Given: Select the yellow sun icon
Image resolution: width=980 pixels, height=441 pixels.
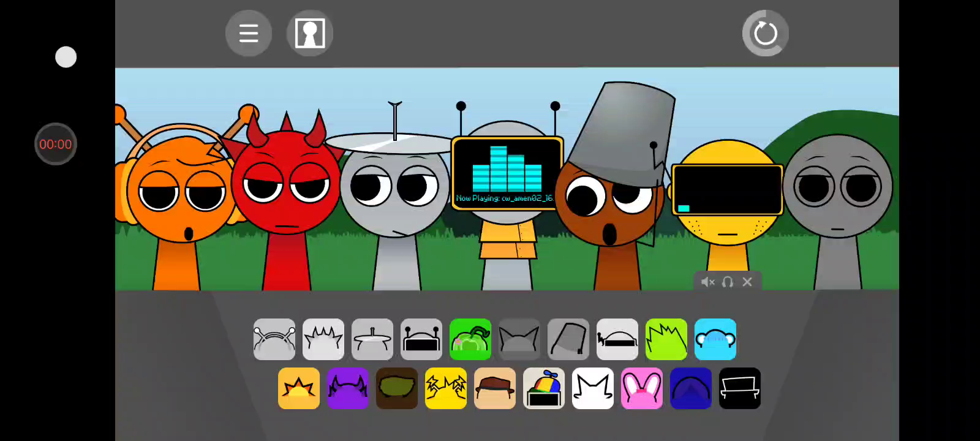Looking at the screenshot, I should [x=299, y=388].
